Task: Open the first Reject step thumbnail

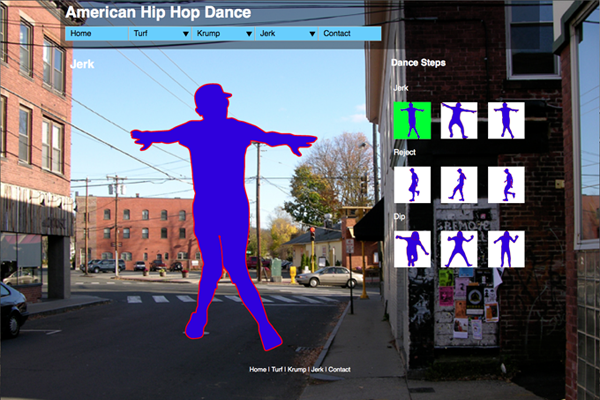Action: click(x=412, y=184)
